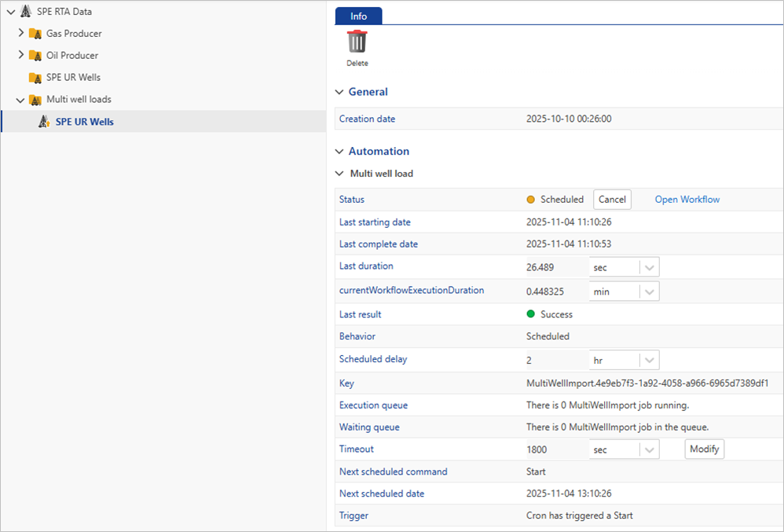
Task: Open the Timeout unit dropdown
Action: 649,450
